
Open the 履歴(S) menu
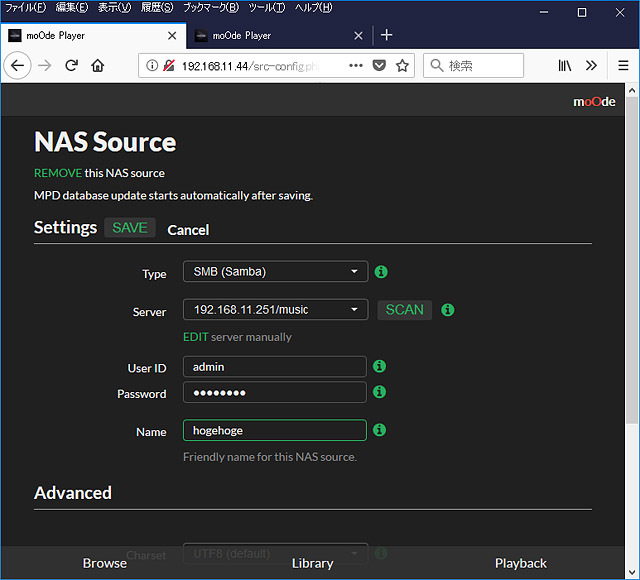[157, 8]
